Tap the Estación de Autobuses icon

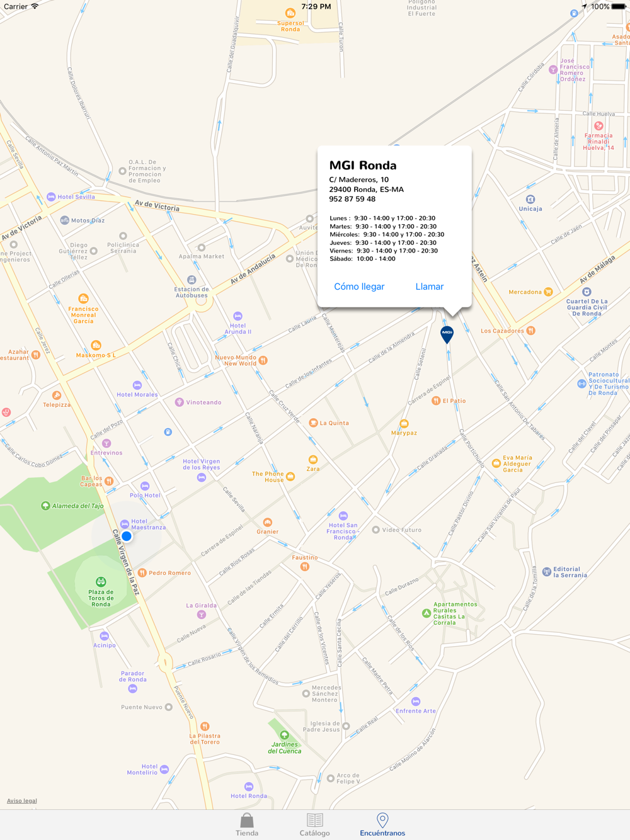click(x=192, y=280)
